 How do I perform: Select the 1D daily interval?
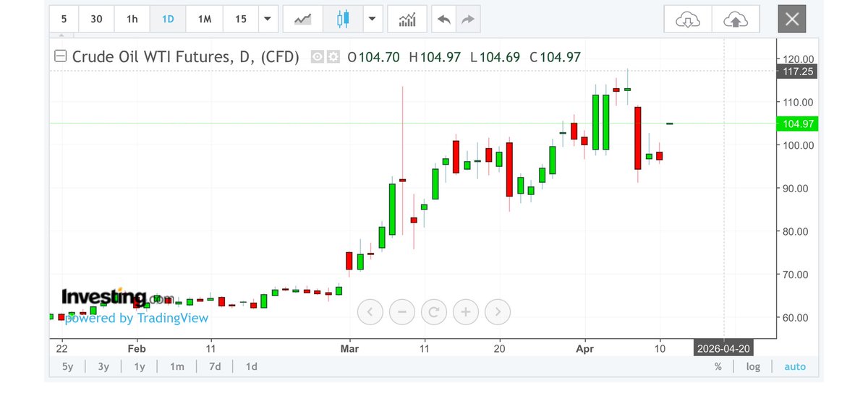click(168, 19)
